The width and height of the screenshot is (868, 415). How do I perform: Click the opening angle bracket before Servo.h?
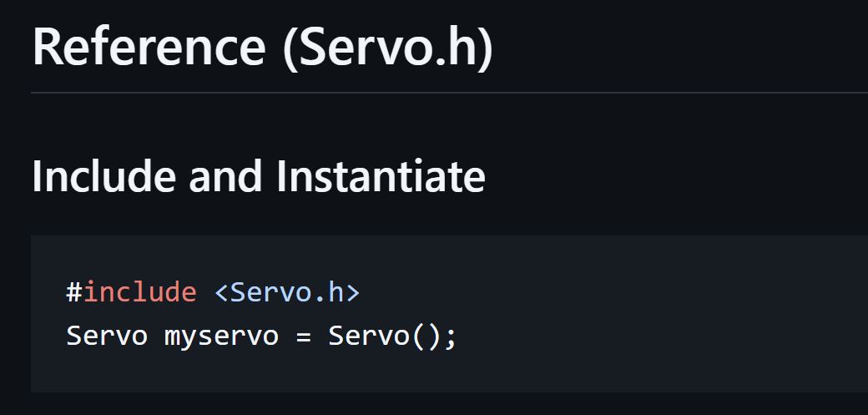point(221,293)
